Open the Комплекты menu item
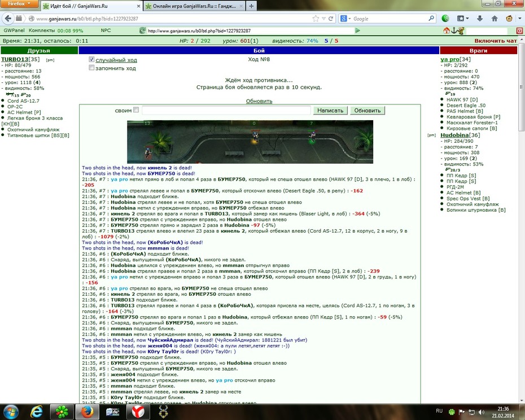This screenshot has height=420, width=525. (42, 30)
